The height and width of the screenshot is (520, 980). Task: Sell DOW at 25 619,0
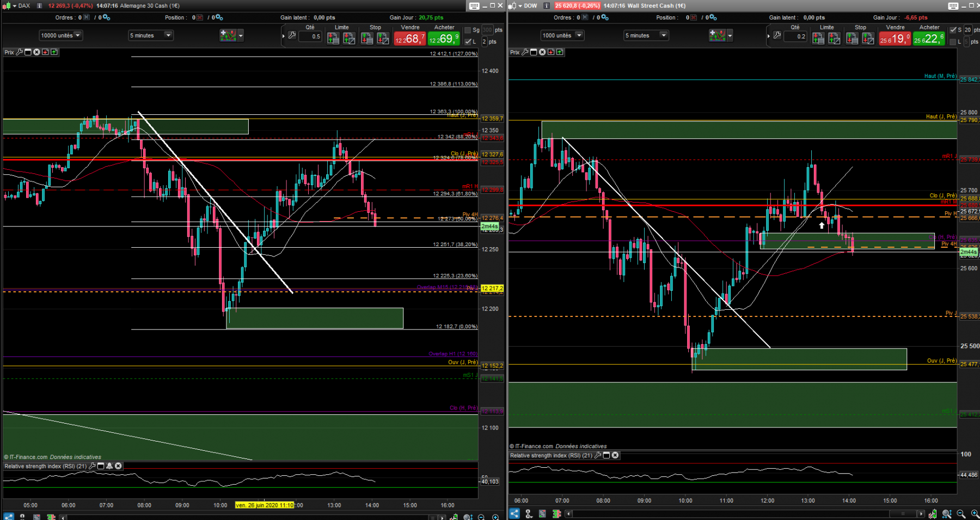coord(895,39)
